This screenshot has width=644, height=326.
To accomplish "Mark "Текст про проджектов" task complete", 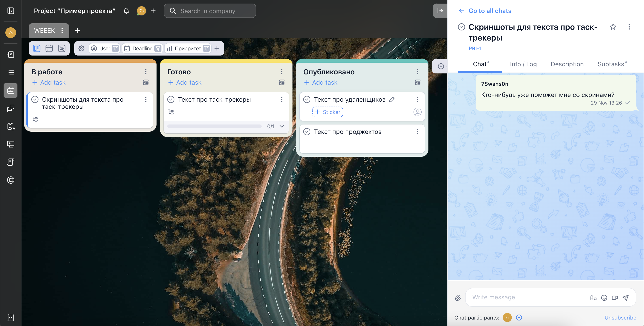I will click(x=307, y=132).
